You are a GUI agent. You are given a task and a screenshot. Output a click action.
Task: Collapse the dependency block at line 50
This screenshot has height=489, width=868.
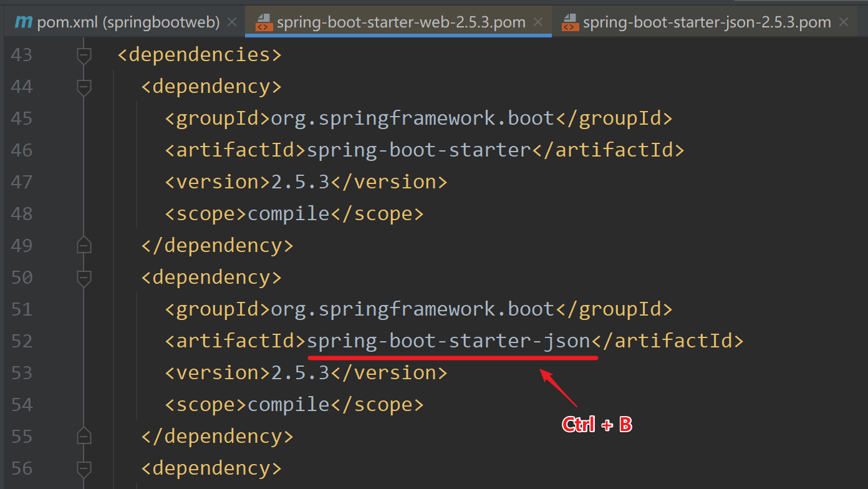(84, 278)
